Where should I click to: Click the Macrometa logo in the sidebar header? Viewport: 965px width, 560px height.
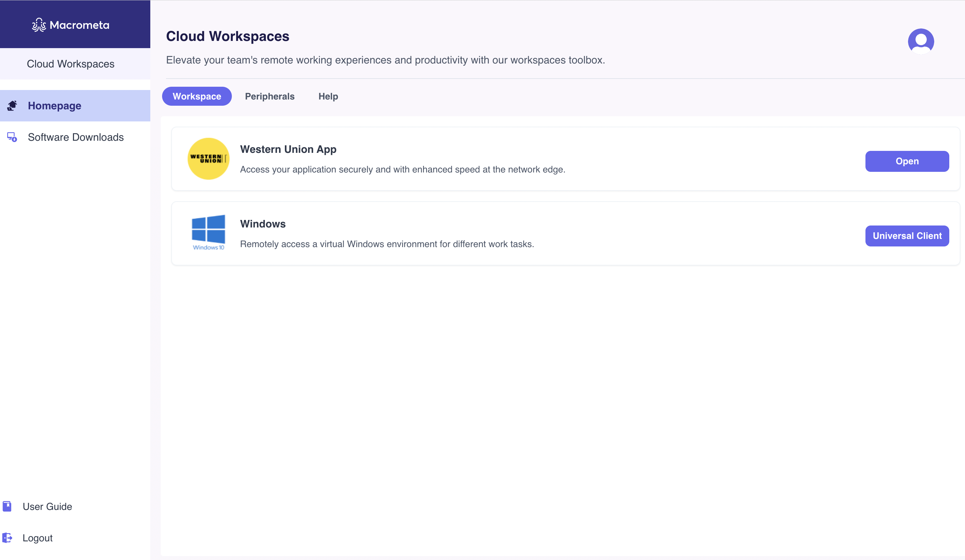[71, 25]
